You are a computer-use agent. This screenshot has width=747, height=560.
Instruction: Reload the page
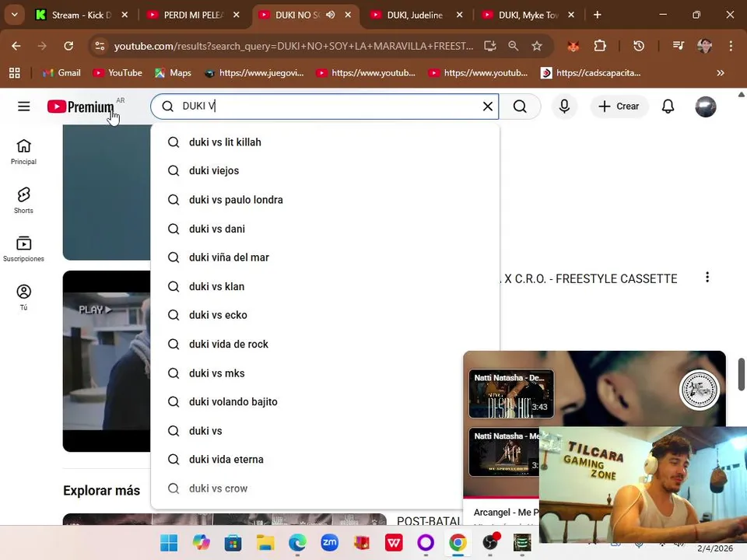pos(68,46)
